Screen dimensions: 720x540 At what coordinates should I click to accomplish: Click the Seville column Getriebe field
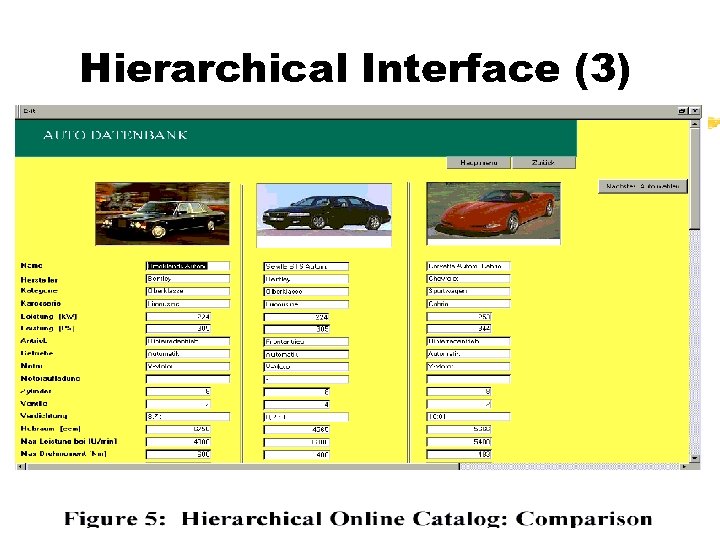pyautogui.click(x=306, y=354)
